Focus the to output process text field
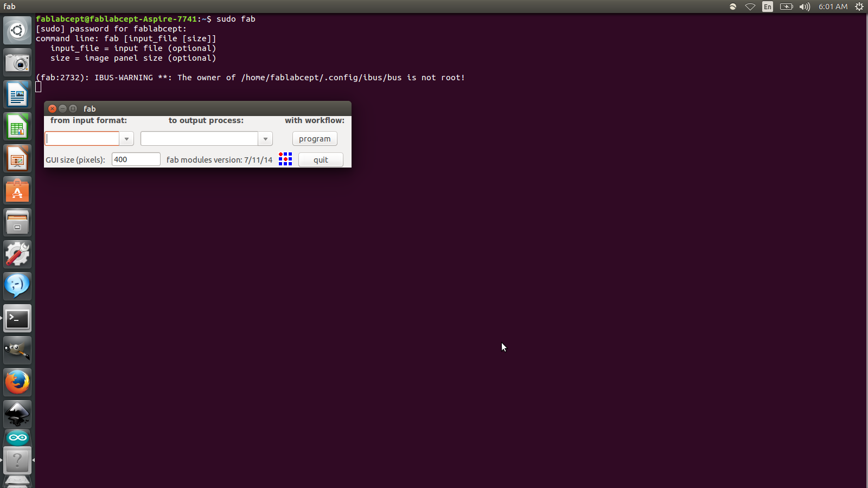868x488 pixels. pos(199,139)
